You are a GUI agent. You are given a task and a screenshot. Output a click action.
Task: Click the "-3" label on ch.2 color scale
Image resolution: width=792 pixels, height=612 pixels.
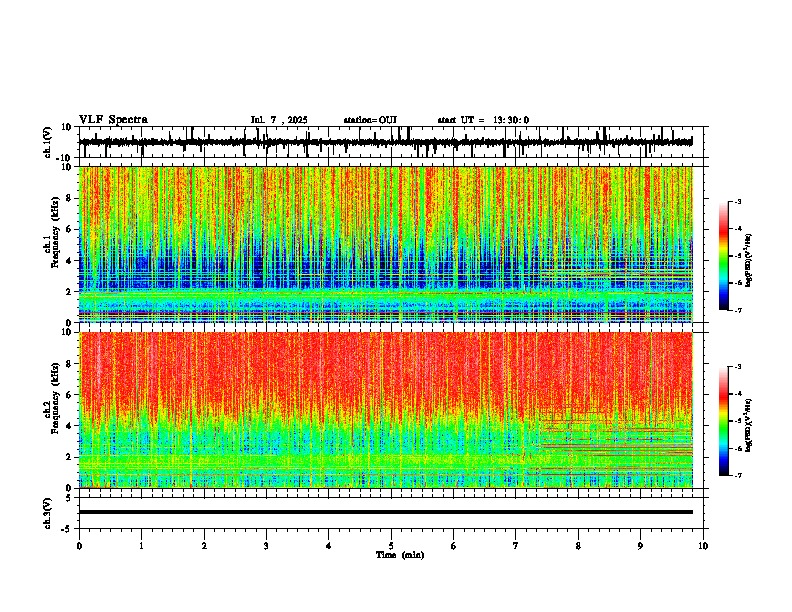[737, 367]
